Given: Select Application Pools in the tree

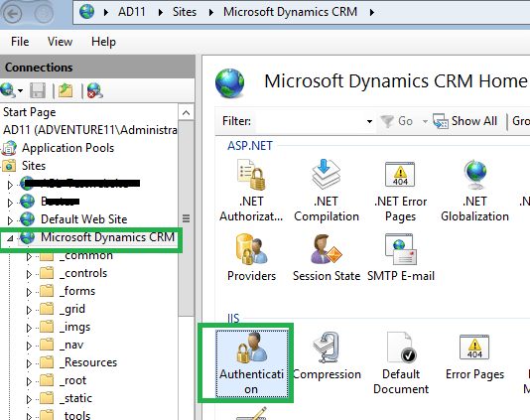Looking at the screenshot, I should point(67,148).
